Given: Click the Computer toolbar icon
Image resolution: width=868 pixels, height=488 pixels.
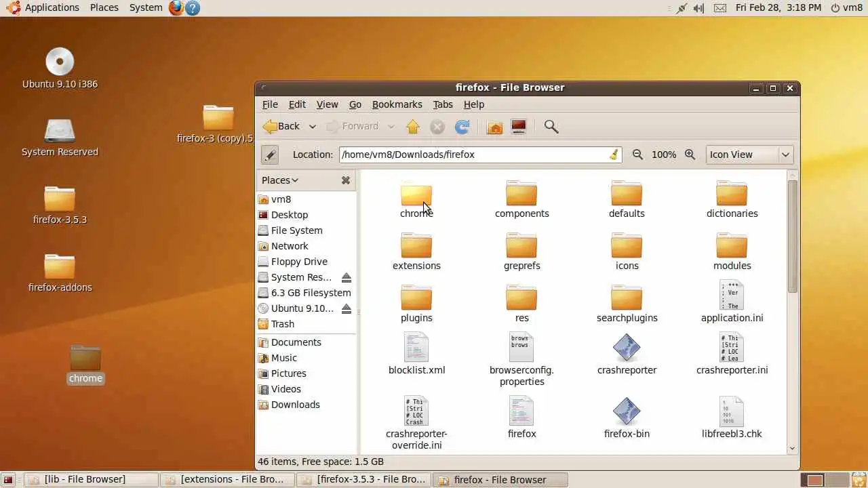Looking at the screenshot, I should (x=519, y=127).
